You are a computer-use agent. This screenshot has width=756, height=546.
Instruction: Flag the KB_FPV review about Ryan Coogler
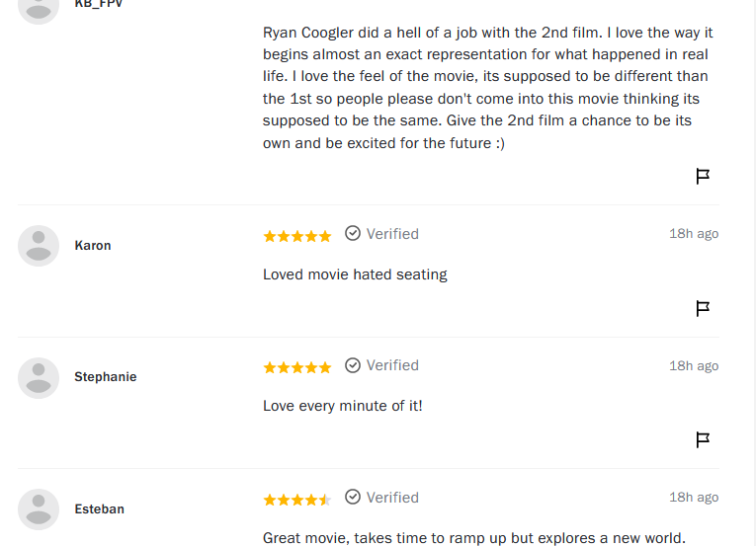[x=703, y=177]
